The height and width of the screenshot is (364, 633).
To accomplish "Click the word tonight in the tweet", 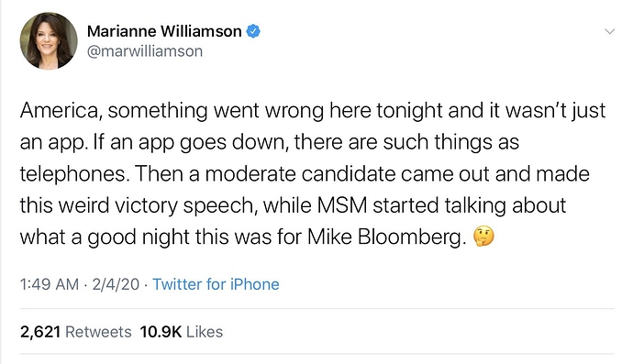I will pyautogui.click(x=409, y=111).
